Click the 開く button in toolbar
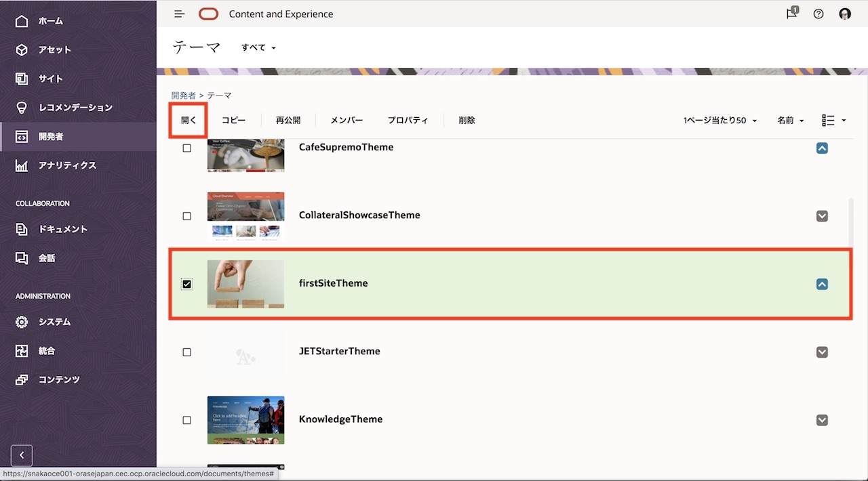Screen dimensions: 868x481 tap(189, 120)
